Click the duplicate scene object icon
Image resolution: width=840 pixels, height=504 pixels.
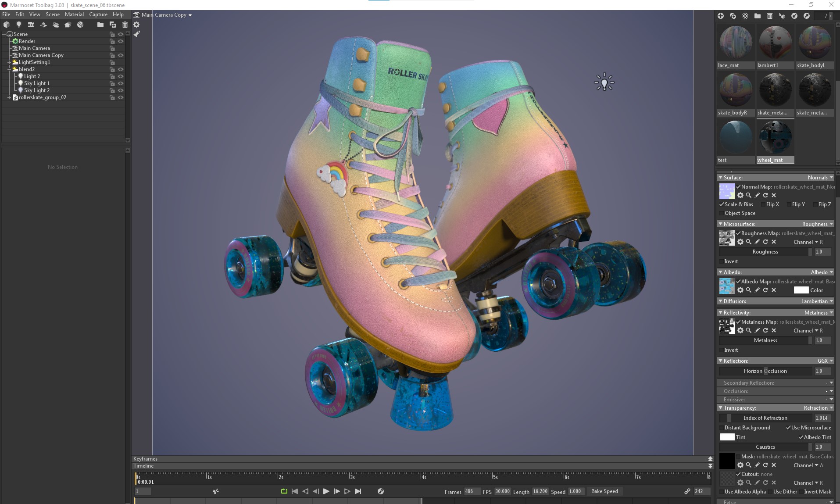(113, 25)
